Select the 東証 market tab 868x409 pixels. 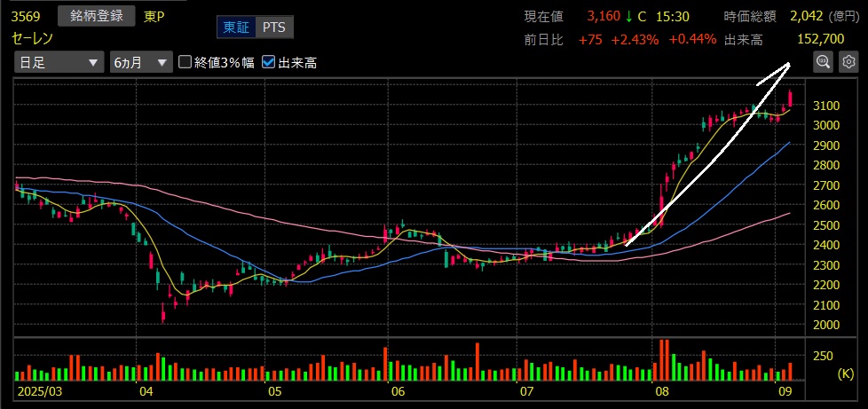coord(236,28)
